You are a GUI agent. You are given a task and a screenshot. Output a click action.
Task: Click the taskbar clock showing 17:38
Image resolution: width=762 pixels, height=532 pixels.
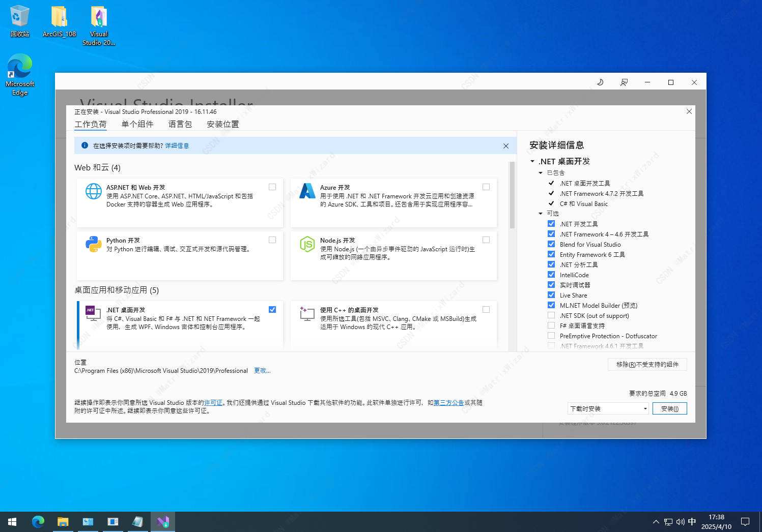716,522
